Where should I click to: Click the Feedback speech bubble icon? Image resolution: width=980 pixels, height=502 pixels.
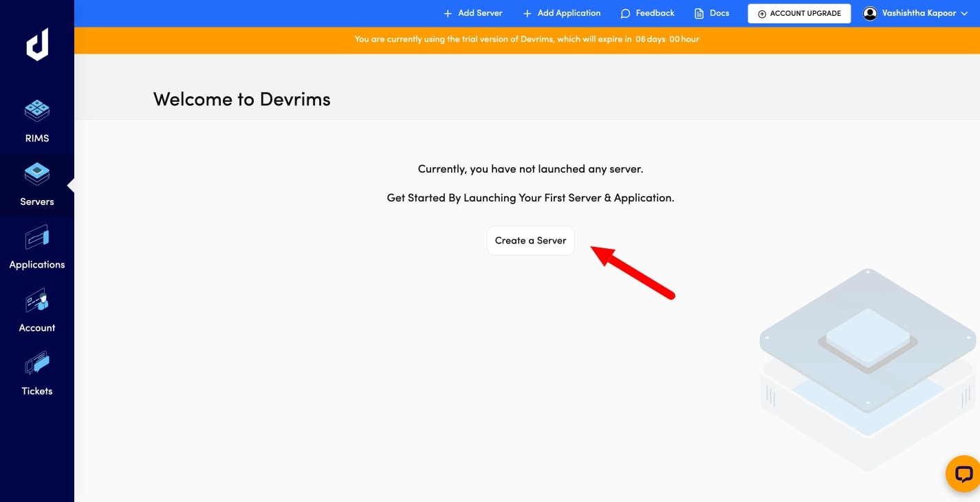pos(625,14)
